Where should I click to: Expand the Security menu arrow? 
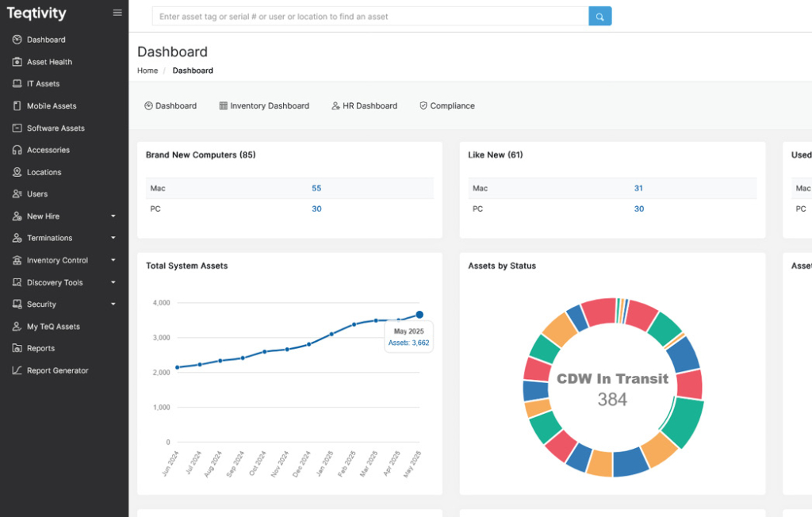point(113,304)
